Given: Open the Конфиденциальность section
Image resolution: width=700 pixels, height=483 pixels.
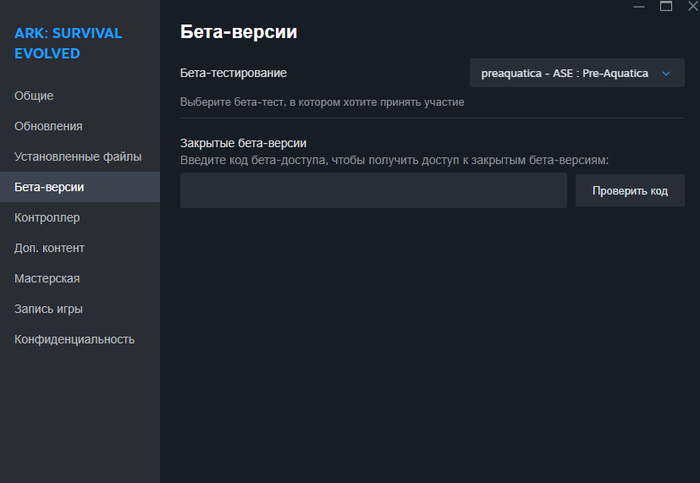Looking at the screenshot, I should point(80,339).
